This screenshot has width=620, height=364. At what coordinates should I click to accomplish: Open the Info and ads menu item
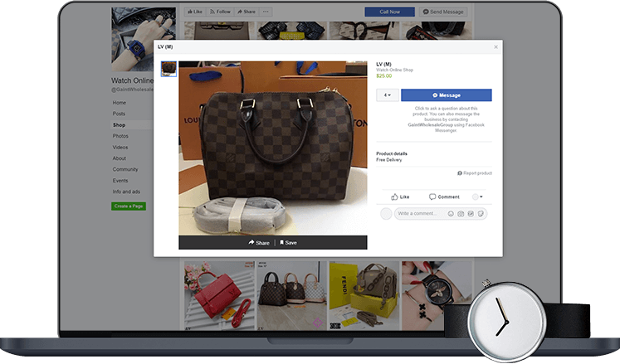[126, 192]
